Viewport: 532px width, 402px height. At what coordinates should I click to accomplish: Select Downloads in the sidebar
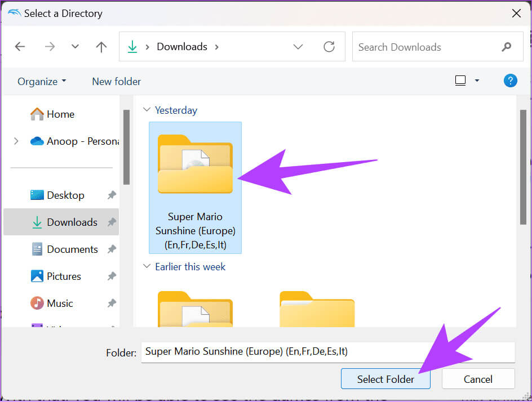pyautogui.click(x=61, y=222)
